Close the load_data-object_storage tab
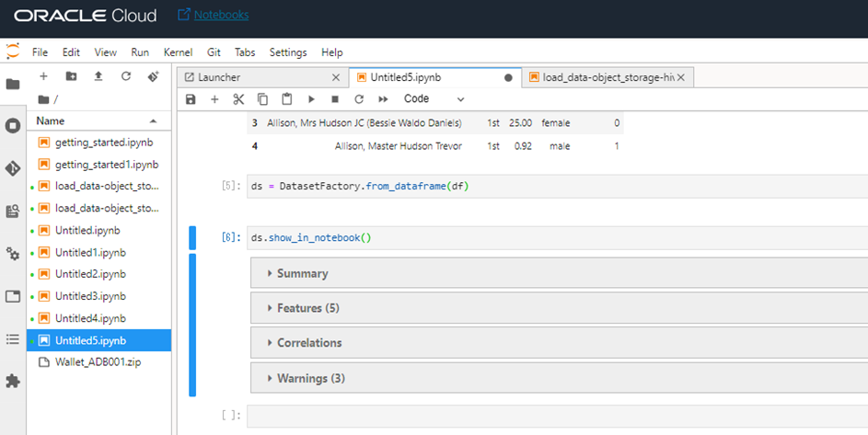This screenshot has height=435, width=868. (681, 77)
